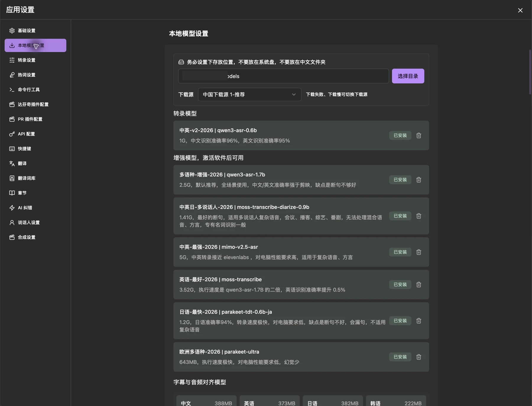The height and width of the screenshot is (406, 532).
Task: Select the 日语 382MB alignment model
Action: coord(333,401)
